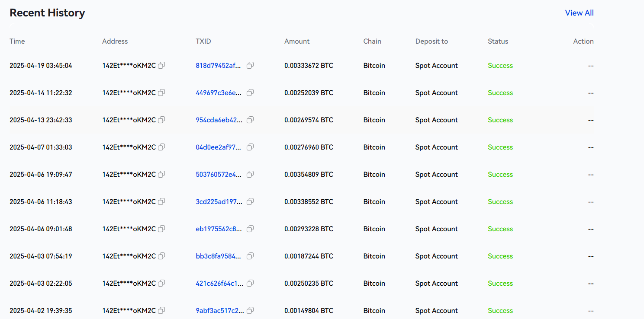Copy TXID 503760572e4 via the copy icon

250,175
